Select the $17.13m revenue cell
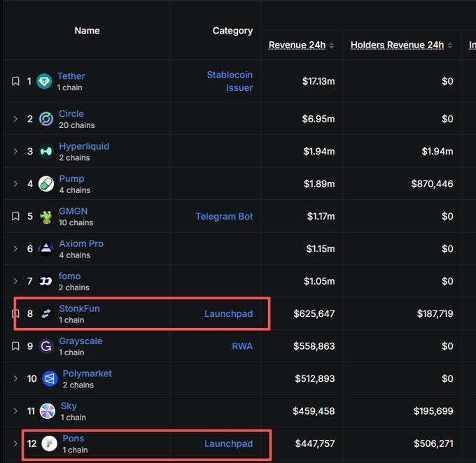This screenshot has height=463, width=476. pos(318,81)
